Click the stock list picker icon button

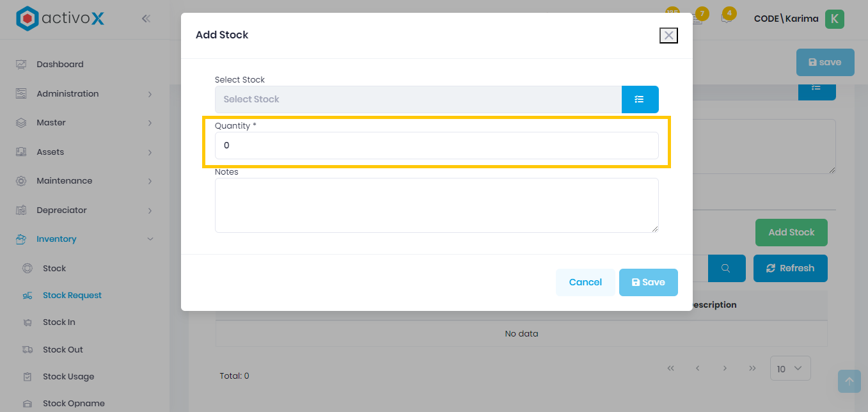click(x=640, y=99)
